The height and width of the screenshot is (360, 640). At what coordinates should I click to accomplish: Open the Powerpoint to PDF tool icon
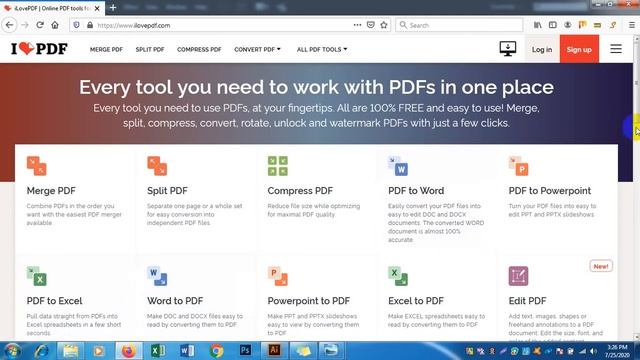tap(278, 276)
